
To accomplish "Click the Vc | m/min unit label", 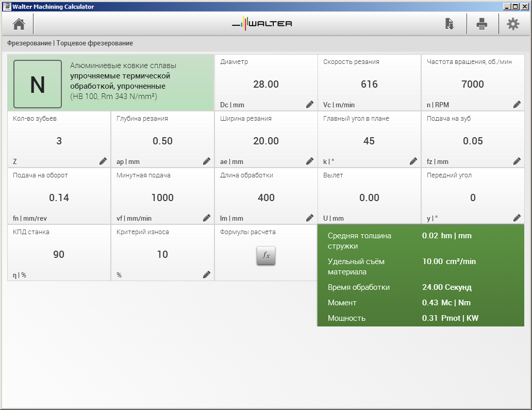I will click(339, 105).
